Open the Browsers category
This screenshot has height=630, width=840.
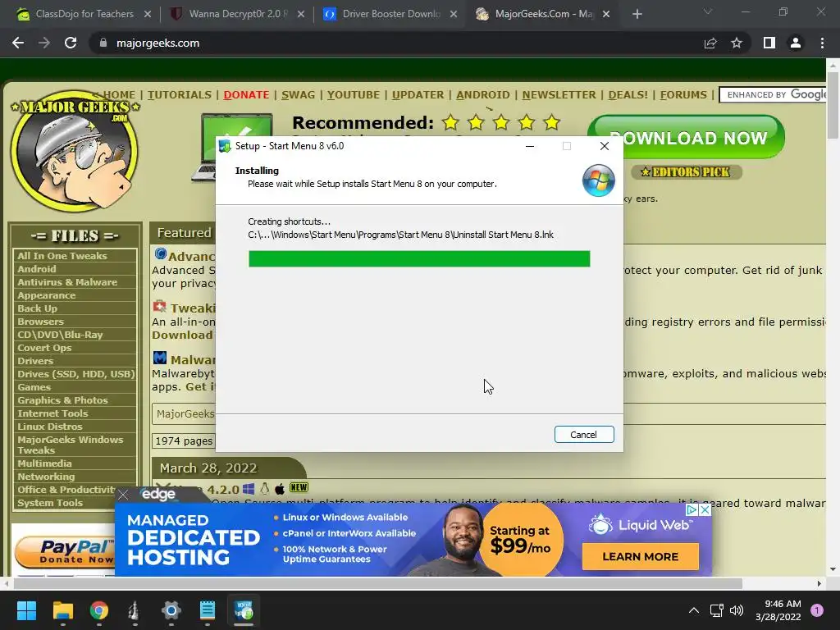[x=40, y=322]
